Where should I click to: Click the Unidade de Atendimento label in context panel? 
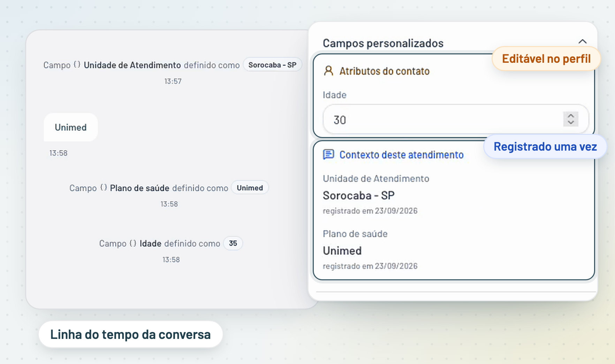pyautogui.click(x=376, y=179)
